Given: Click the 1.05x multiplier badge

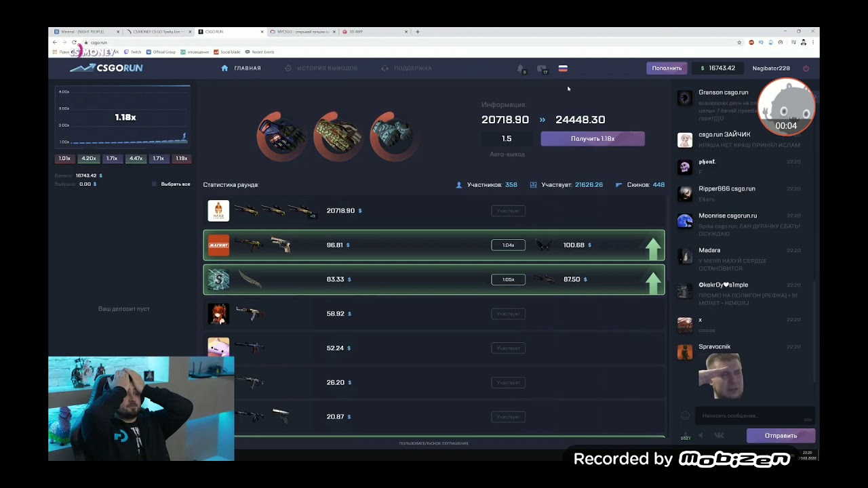Looking at the screenshot, I should click(508, 279).
